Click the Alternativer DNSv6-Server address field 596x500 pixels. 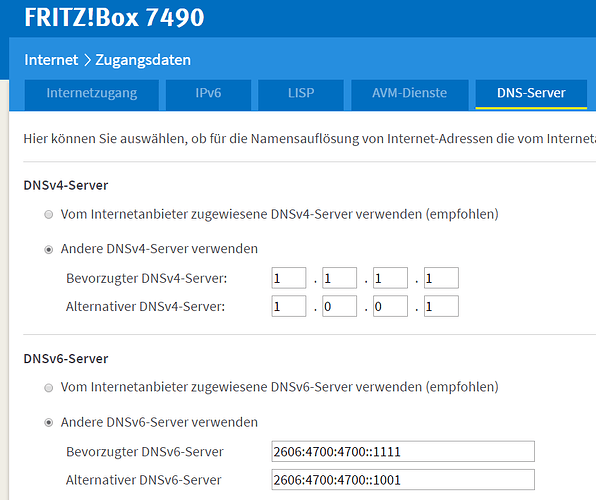coord(403,479)
